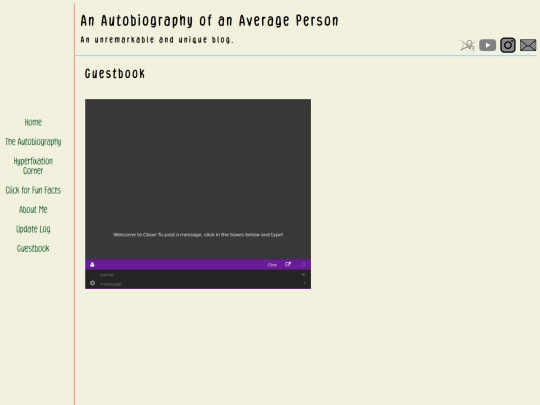Click the Cbox link in purple bar
Viewport: 540px width, 405px height.
[272, 265]
